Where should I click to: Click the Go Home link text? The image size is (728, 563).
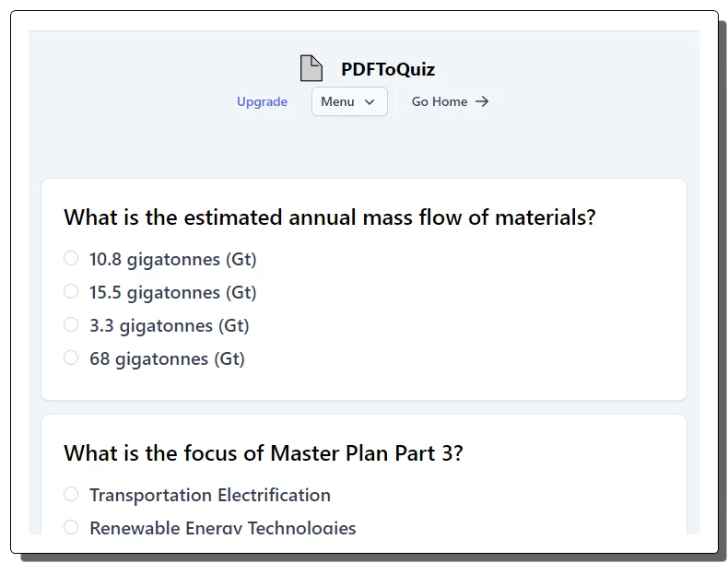440,101
